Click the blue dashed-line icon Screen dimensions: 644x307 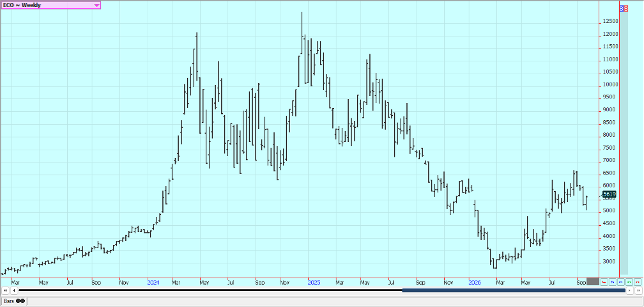pos(620,282)
